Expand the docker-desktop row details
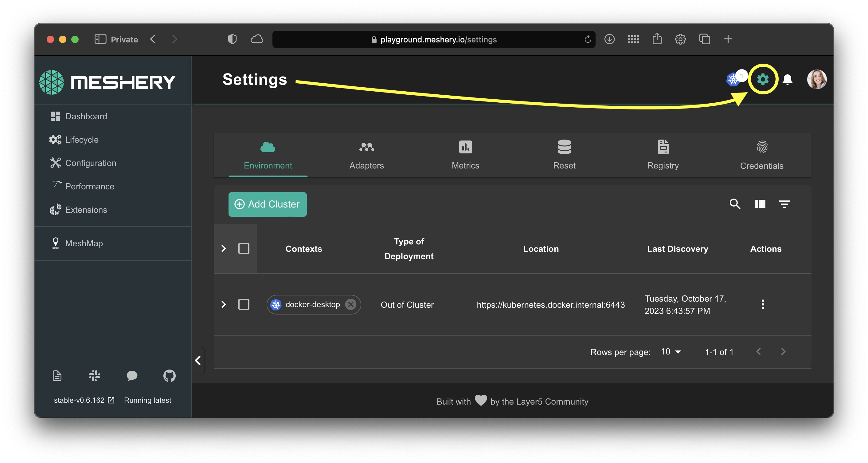Image resolution: width=868 pixels, height=463 pixels. (x=223, y=304)
